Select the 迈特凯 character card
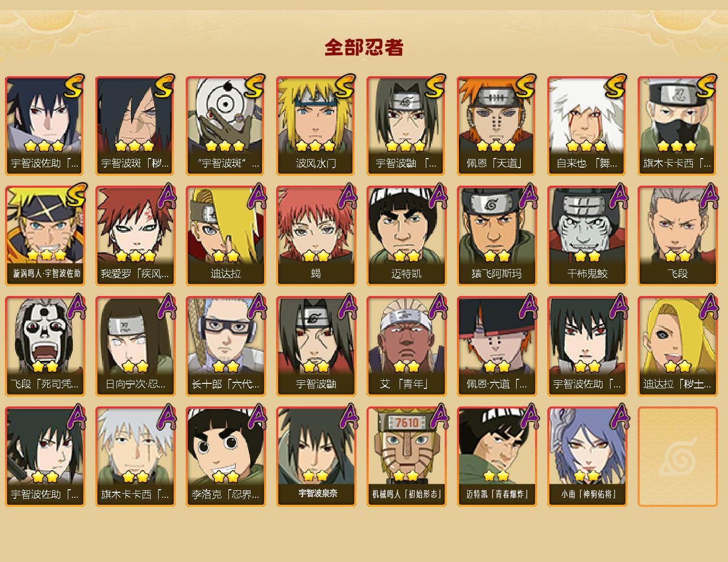728x562 pixels. [407, 236]
